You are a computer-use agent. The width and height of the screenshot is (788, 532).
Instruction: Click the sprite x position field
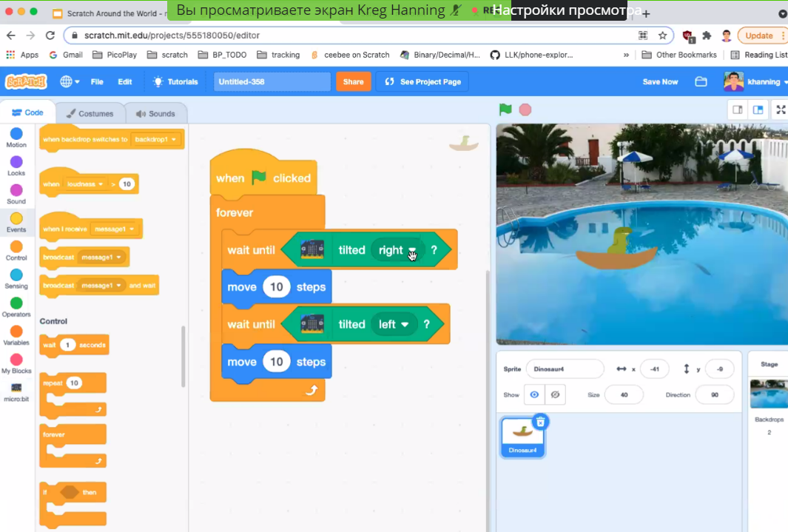(x=654, y=368)
